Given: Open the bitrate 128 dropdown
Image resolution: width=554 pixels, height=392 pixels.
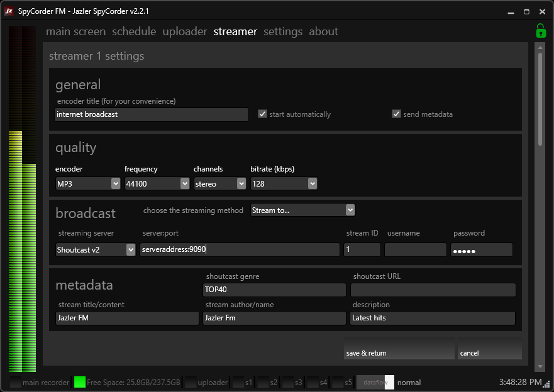Looking at the screenshot, I should [x=284, y=183].
